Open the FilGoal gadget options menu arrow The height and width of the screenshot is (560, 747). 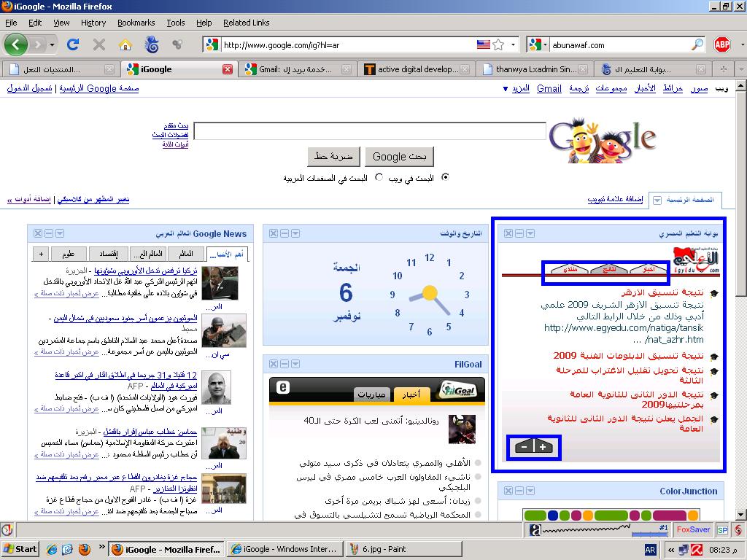(x=295, y=365)
